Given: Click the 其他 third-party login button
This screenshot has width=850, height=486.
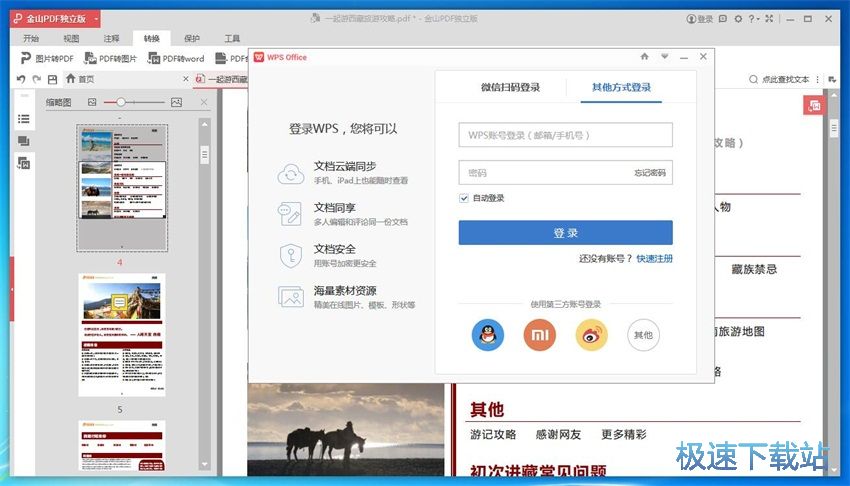Looking at the screenshot, I should click(643, 335).
